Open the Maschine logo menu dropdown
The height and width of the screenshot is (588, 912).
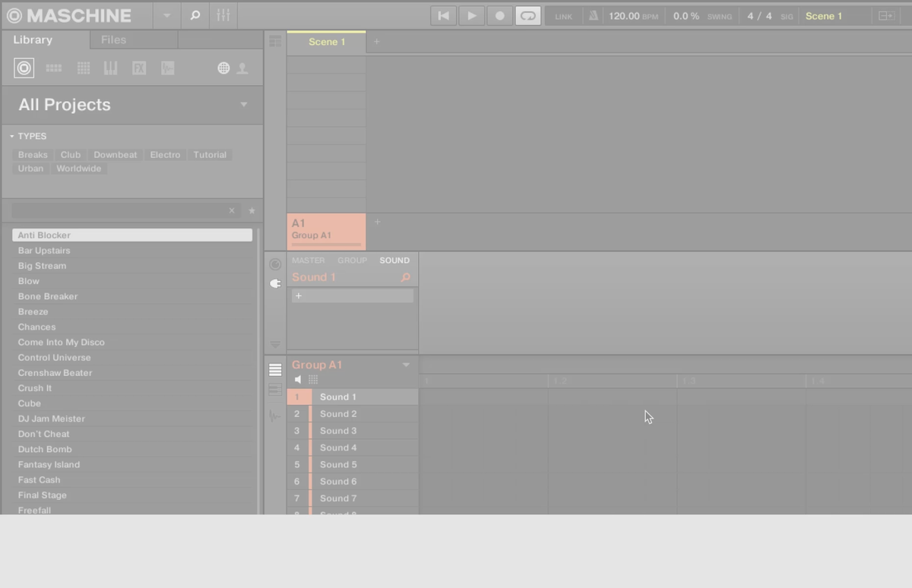[x=166, y=15]
